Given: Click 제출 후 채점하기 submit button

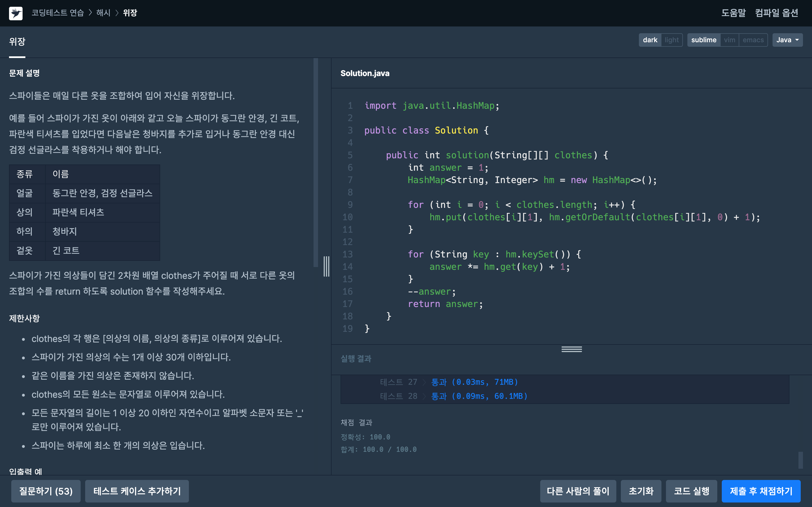Looking at the screenshot, I should [761, 491].
